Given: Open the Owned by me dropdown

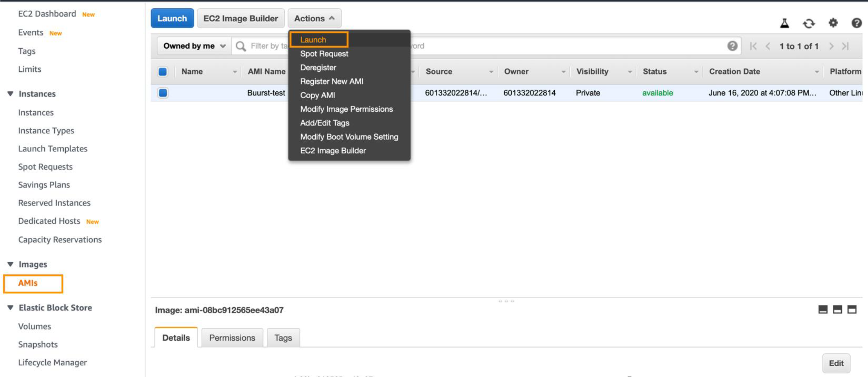Looking at the screenshot, I should [194, 46].
